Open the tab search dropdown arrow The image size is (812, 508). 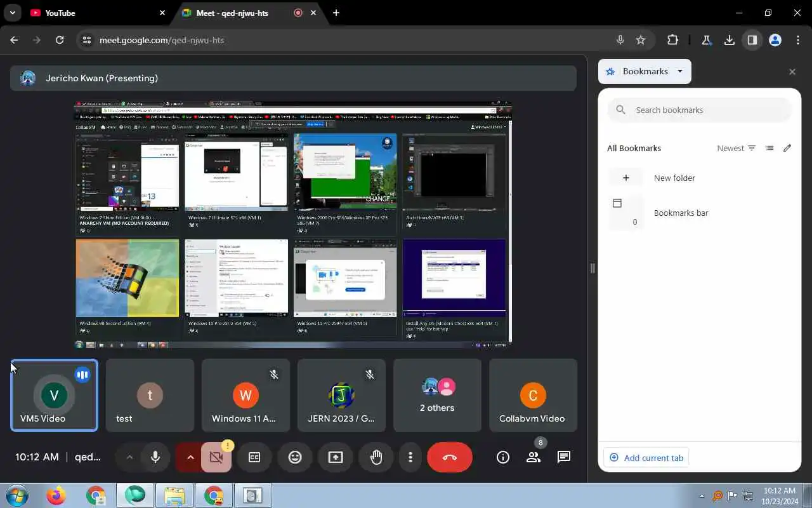pos(12,13)
